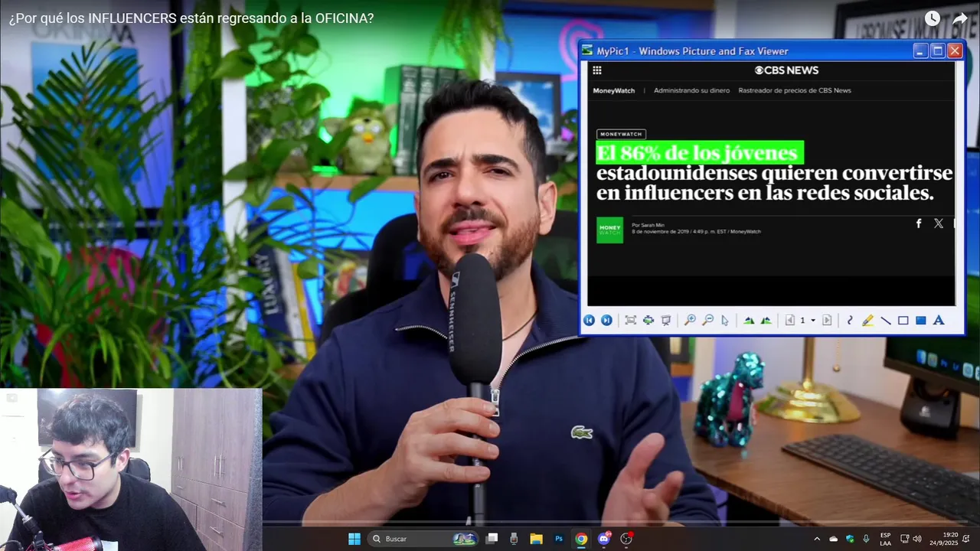Select the arrow pointer tool in viewer
This screenshot has height=551, width=980.
[x=725, y=321]
